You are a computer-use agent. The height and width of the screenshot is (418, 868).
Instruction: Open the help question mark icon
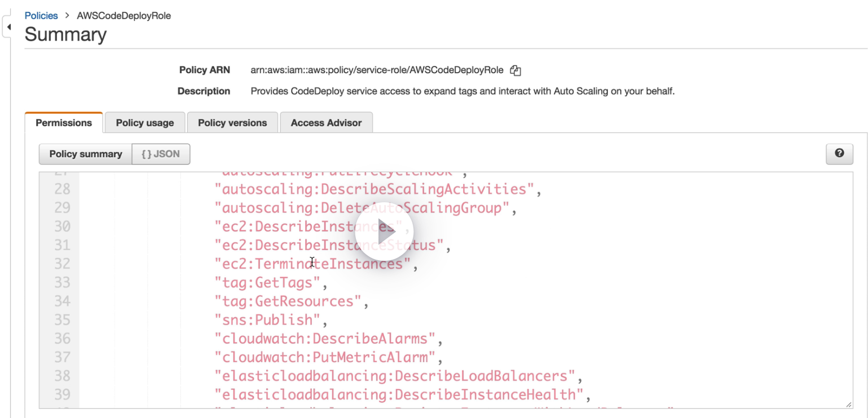(x=839, y=153)
